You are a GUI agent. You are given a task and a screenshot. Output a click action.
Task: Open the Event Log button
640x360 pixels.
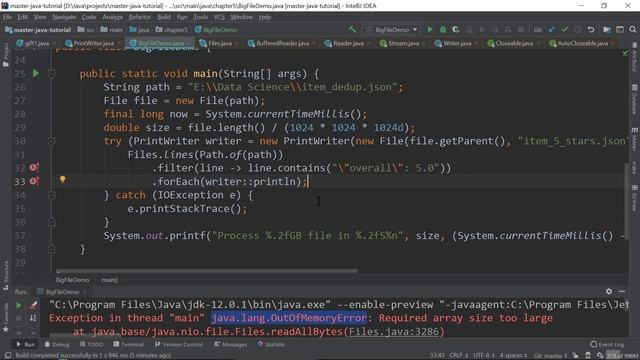pos(607,344)
